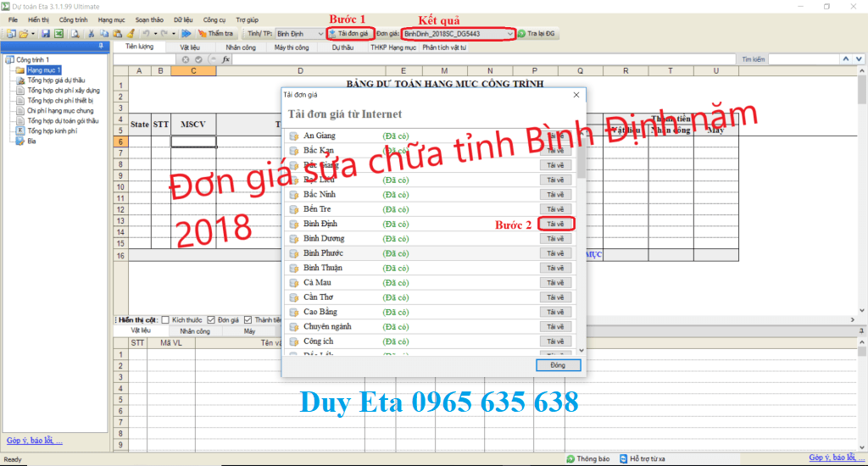Save the project with the floppy disk icon
Image resolution: width=868 pixels, height=466 pixels.
46,34
